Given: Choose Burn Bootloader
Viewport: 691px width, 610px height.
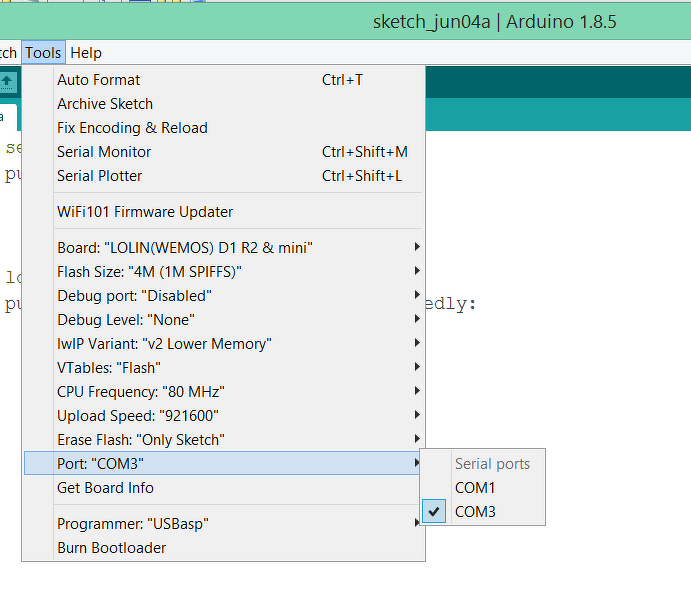Looking at the screenshot, I should pyautogui.click(x=224, y=548).
